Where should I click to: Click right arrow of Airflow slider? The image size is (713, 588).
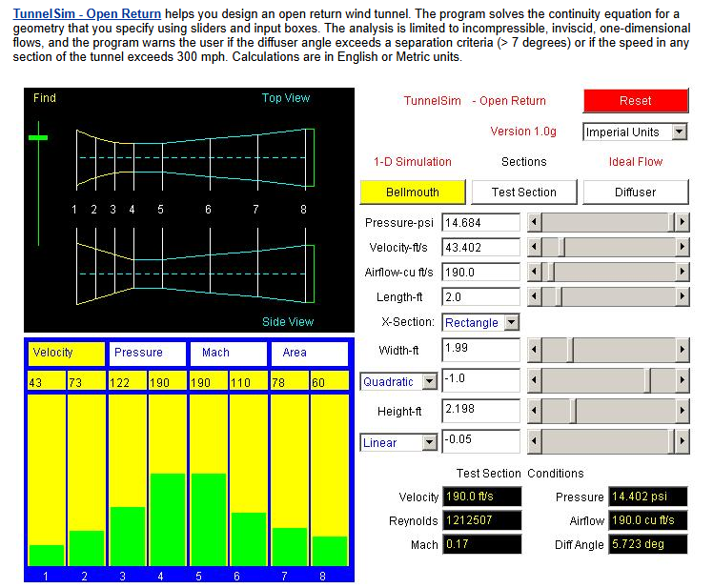(x=682, y=273)
